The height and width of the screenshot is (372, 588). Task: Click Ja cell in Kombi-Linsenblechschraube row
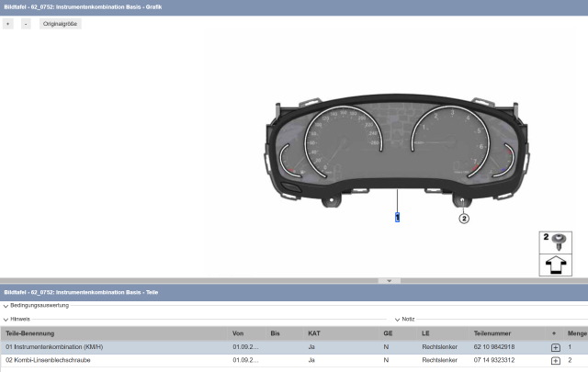pyautogui.click(x=311, y=360)
